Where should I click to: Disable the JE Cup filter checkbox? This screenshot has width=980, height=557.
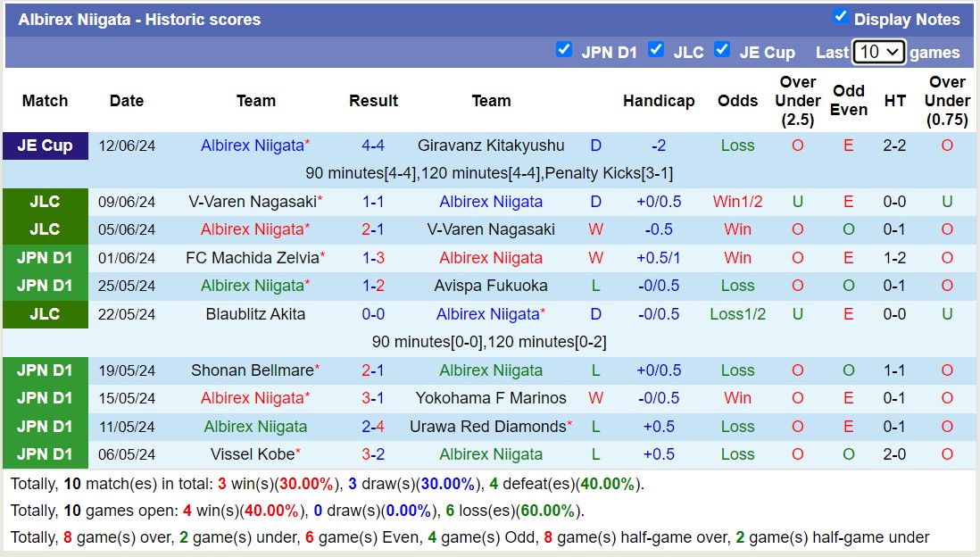[722, 50]
